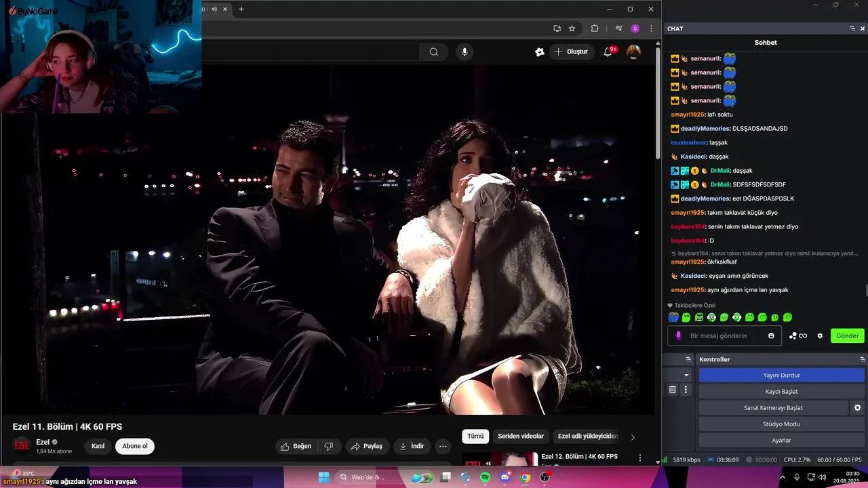Click the Katıl join button

tap(98, 446)
